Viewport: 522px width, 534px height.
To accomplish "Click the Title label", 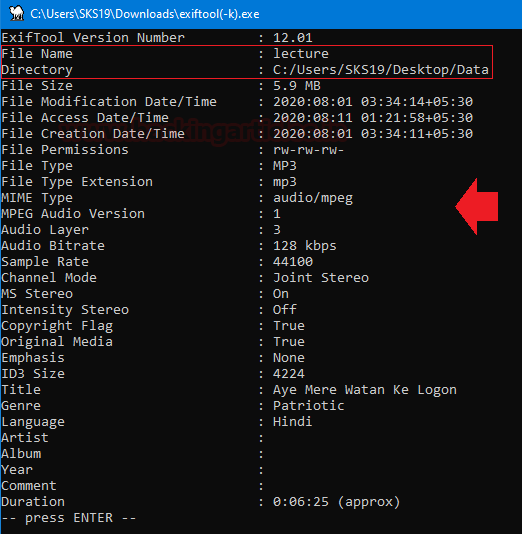I will pyautogui.click(x=21, y=390).
